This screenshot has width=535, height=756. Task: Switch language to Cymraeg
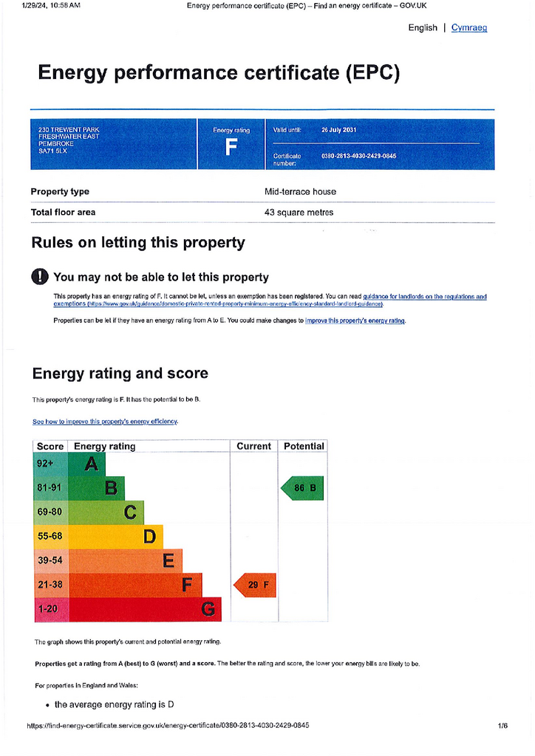click(469, 28)
